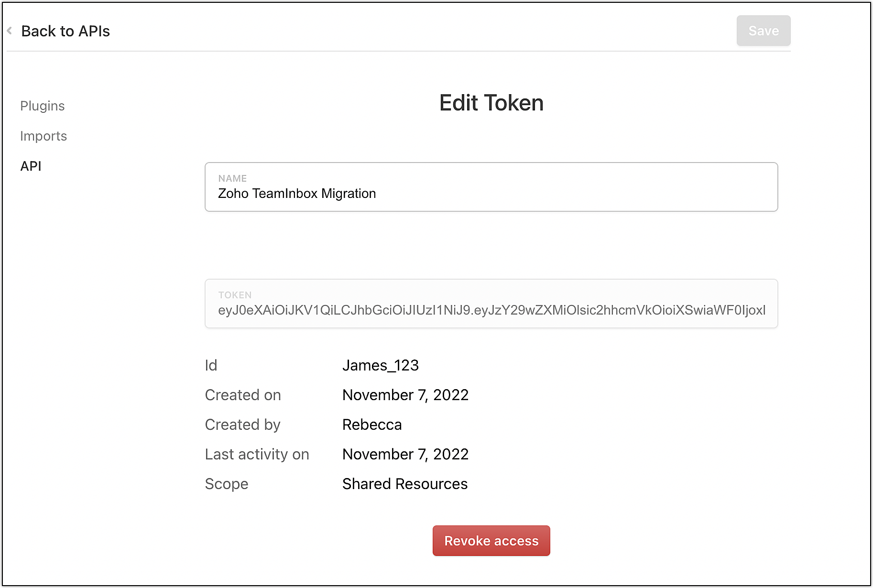873x588 pixels.
Task: Click the Token value field
Action: point(491,310)
